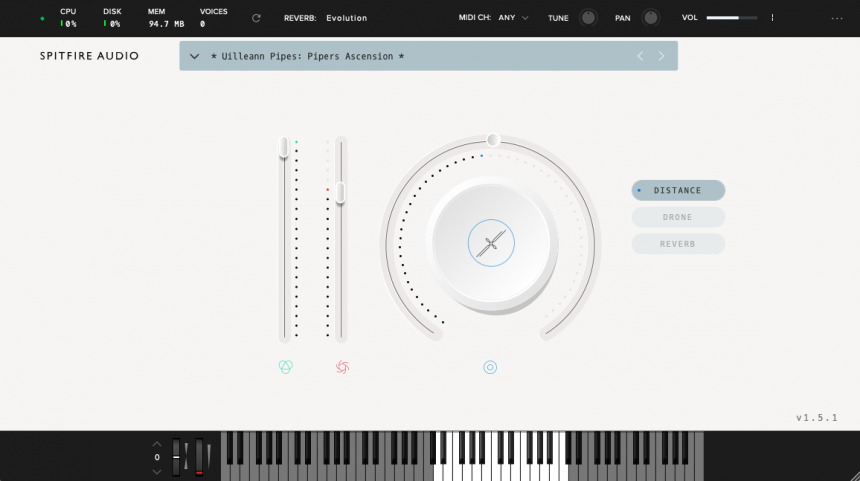The image size is (860, 481).
Task: Go to the next preset arrow
Action: pos(661,56)
